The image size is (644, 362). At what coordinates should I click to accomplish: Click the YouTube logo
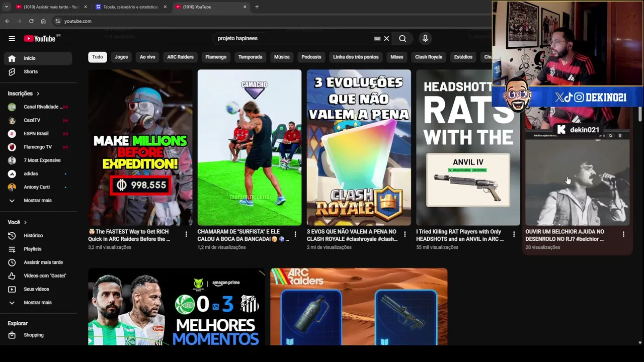pyautogui.click(x=40, y=39)
